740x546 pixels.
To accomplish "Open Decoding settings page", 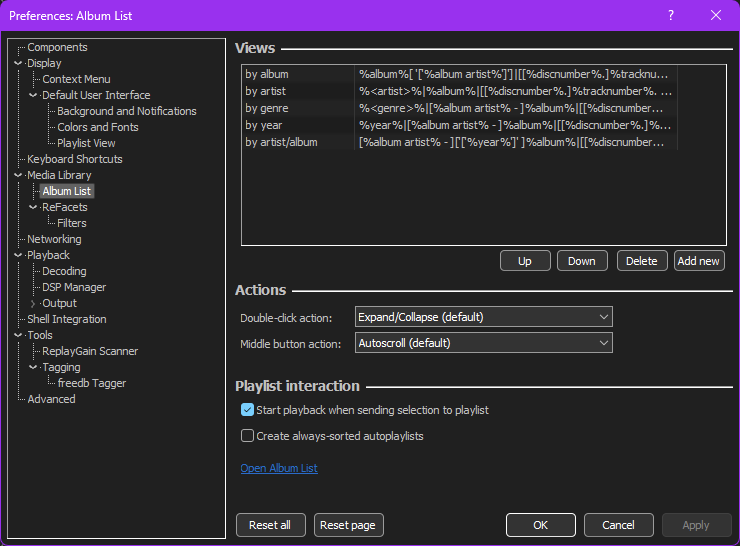I will [64, 271].
